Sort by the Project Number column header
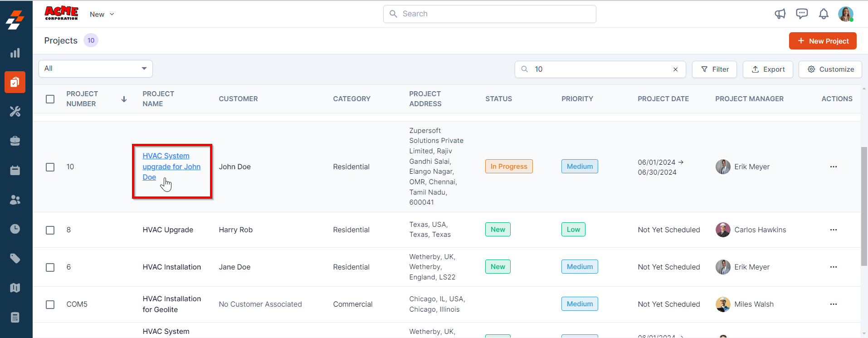 click(x=82, y=99)
